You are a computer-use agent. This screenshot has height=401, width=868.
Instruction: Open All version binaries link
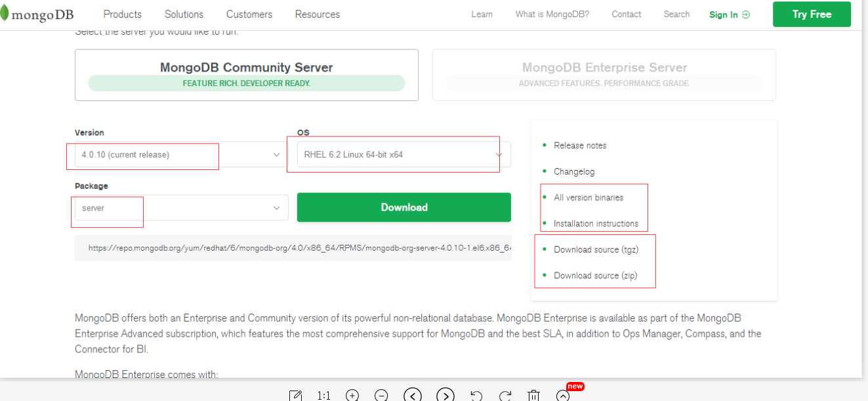(589, 198)
